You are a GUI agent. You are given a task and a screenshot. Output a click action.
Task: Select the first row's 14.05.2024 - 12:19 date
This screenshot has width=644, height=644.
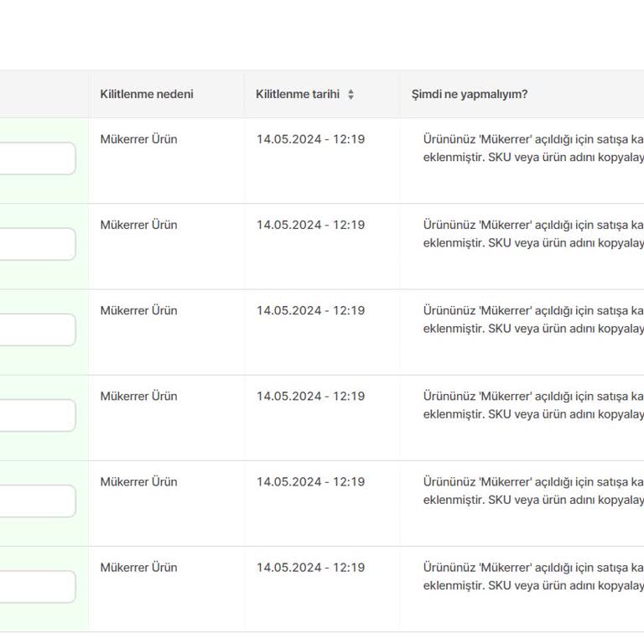[310, 139]
